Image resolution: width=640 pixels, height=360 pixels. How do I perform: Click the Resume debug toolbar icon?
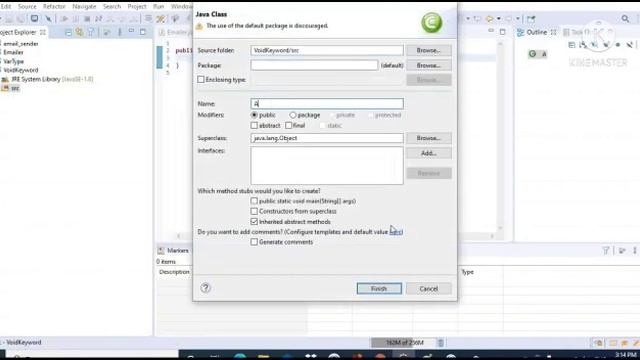click(64, 19)
